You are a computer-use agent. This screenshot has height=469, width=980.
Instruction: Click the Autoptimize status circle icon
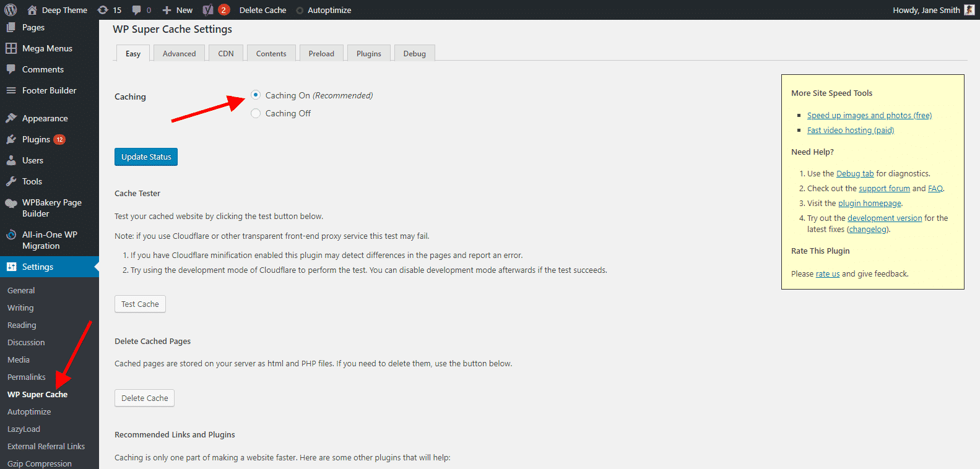coord(300,11)
